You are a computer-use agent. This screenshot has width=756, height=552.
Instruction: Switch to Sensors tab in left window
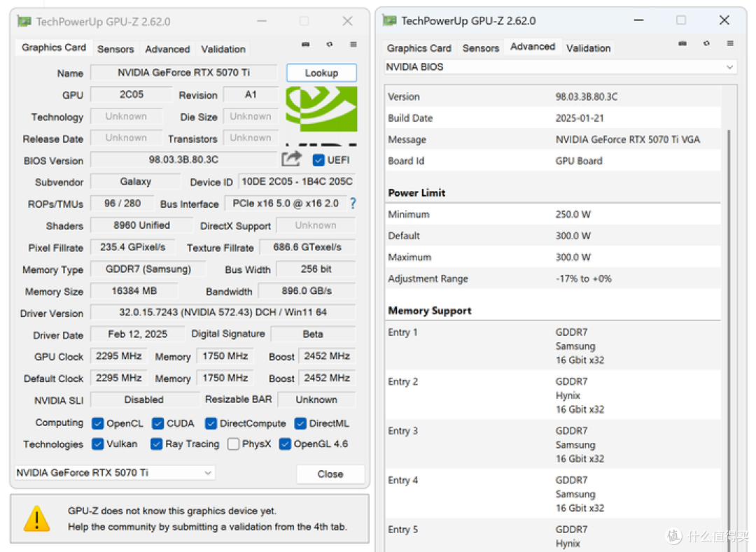(115, 49)
